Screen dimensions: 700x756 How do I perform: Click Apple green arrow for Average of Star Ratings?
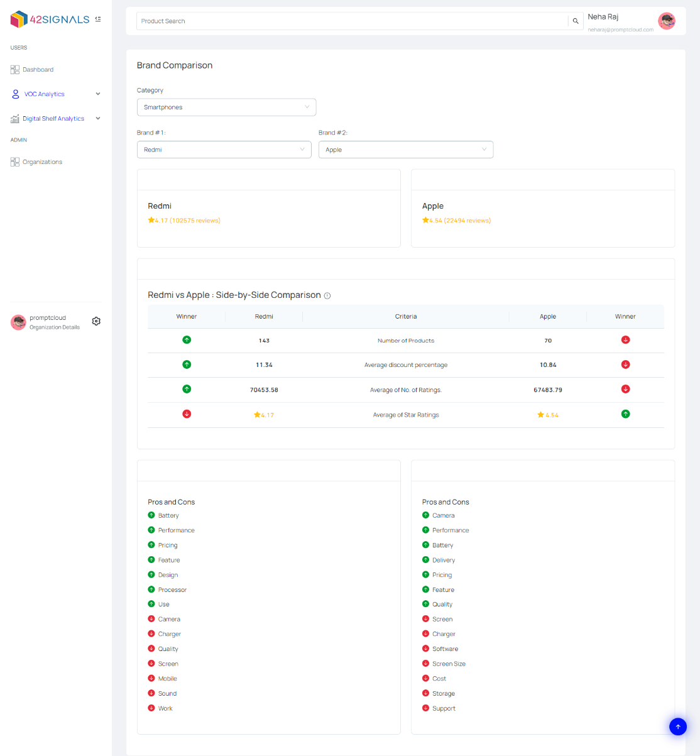625,414
